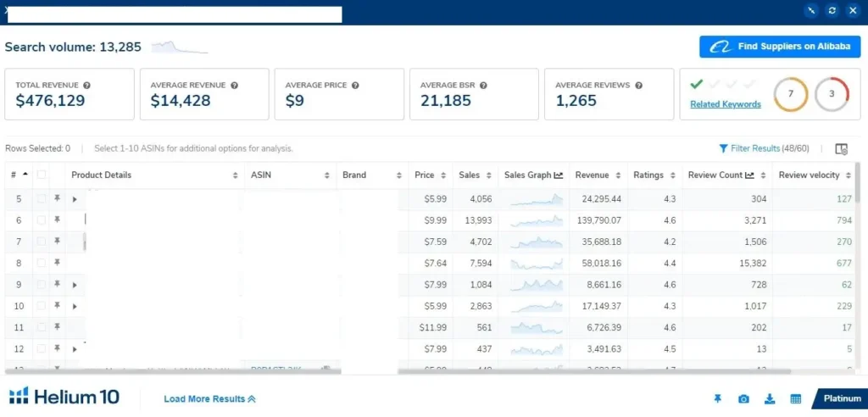The height and width of the screenshot is (417, 868).
Task: Pin the product in row 6
Action: [57, 220]
